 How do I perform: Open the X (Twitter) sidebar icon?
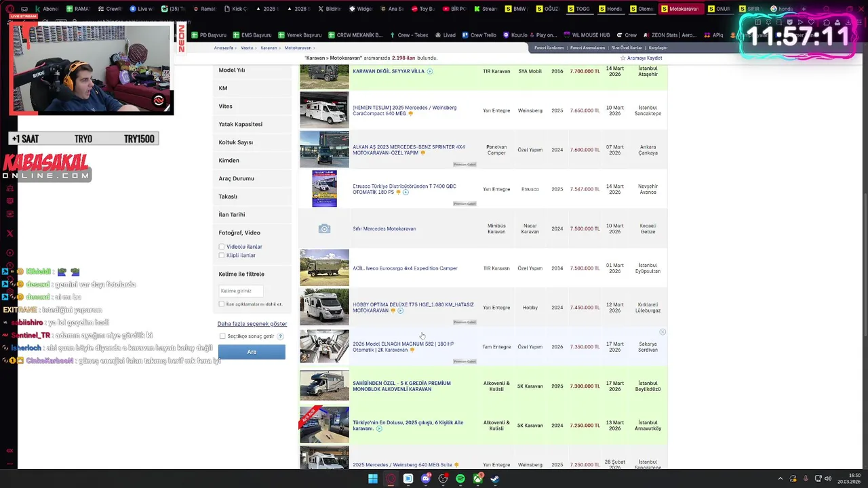(9, 233)
